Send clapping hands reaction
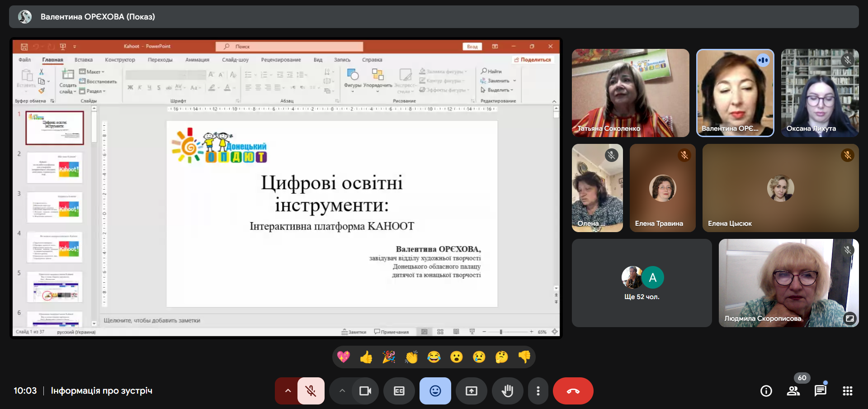The width and height of the screenshot is (868, 409). point(411,357)
